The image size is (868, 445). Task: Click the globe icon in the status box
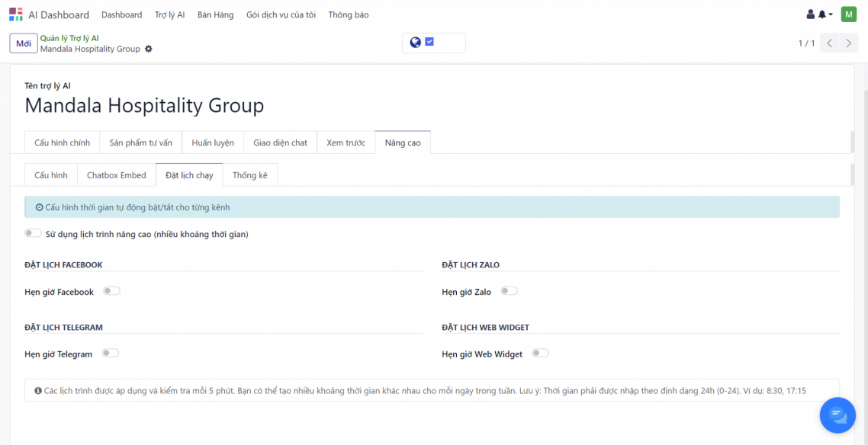pyautogui.click(x=415, y=43)
